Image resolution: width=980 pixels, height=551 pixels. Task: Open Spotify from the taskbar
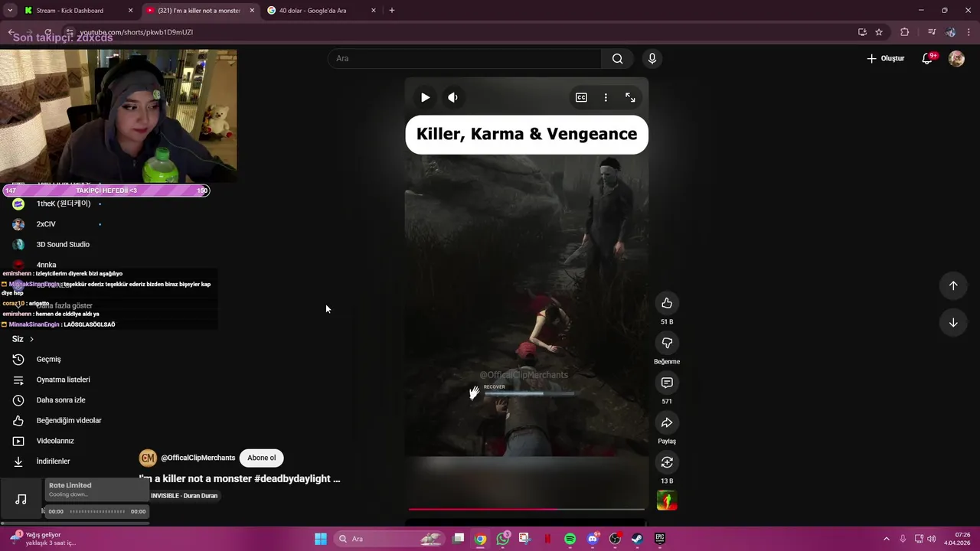(570, 539)
